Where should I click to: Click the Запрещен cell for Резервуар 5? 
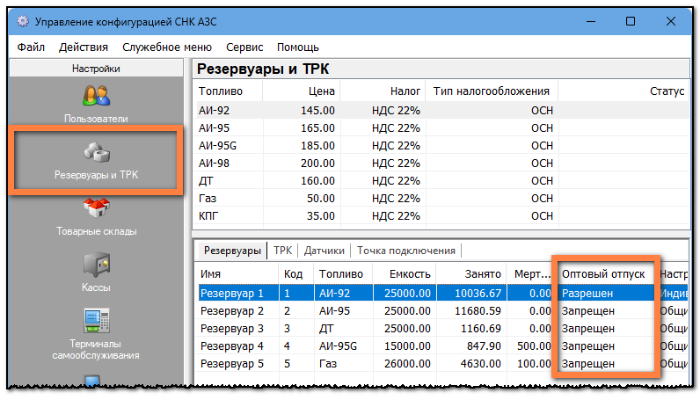click(x=588, y=364)
